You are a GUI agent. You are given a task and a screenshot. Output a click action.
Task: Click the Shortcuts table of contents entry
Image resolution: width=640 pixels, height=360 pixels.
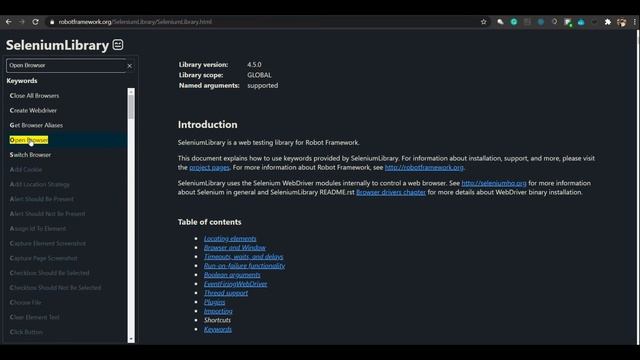click(217, 320)
